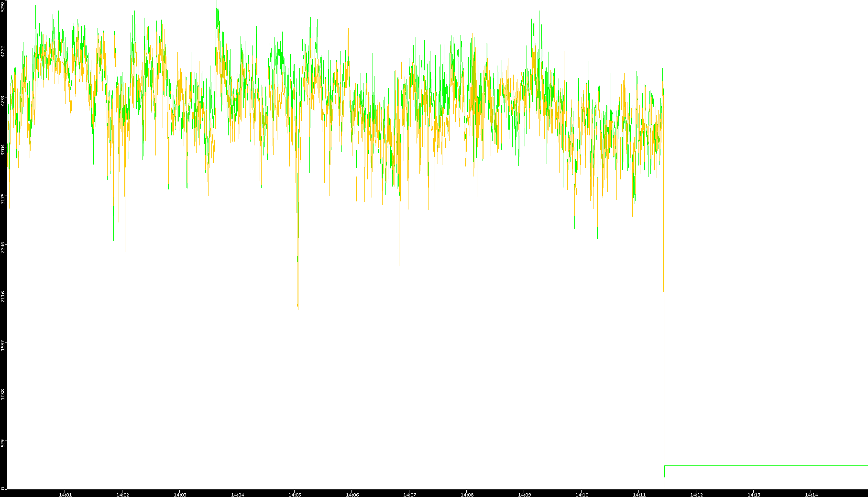Select the 14:05 tick on time axis
Image resolution: width=868 pixels, height=497 pixels.
click(295, 495)
